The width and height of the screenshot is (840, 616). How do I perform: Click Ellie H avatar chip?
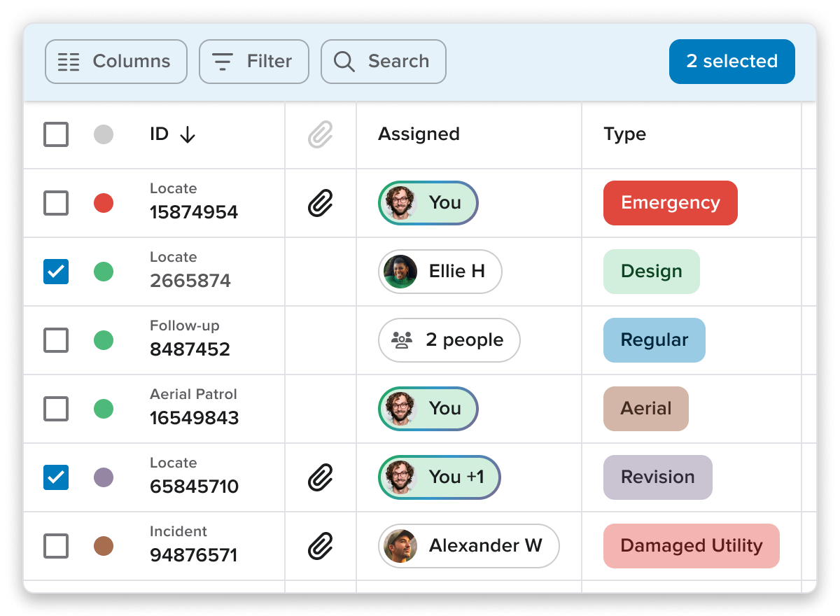(x=440, y=272)
